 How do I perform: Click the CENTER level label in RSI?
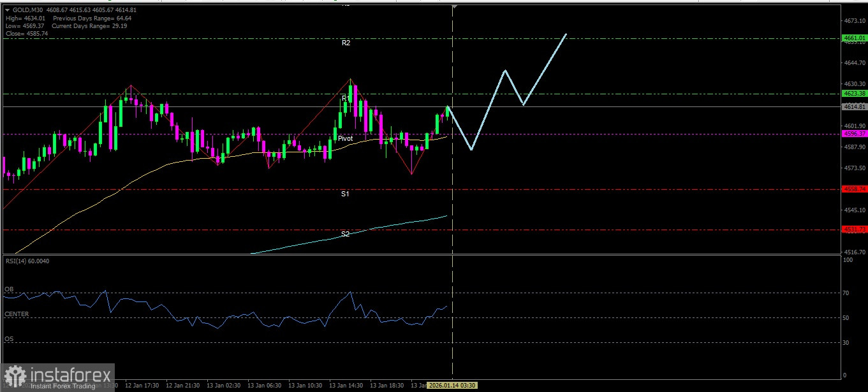17,314
